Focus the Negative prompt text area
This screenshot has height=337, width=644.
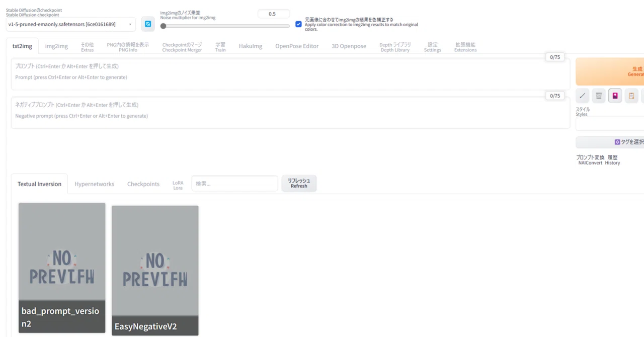coord(290,113)
